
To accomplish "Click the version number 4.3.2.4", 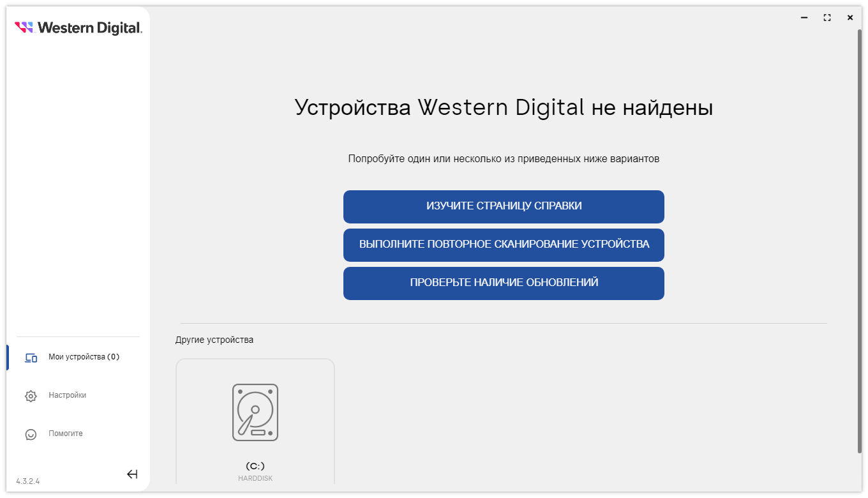I will point(28,481).
